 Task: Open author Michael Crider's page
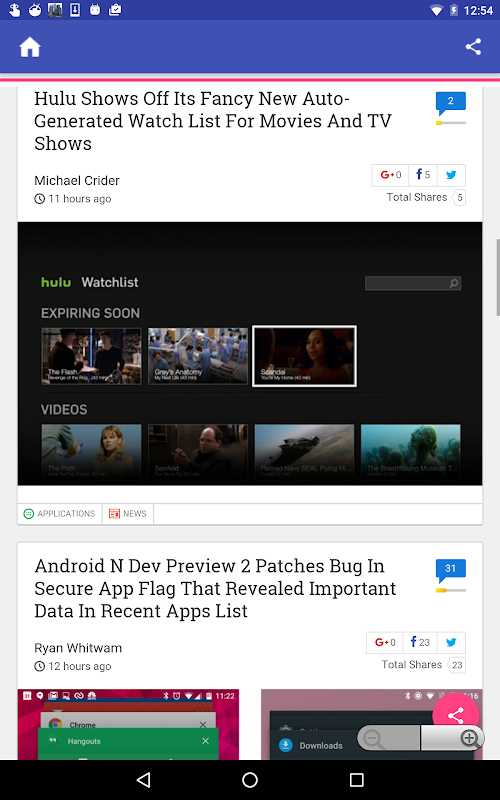pos(77,181)
